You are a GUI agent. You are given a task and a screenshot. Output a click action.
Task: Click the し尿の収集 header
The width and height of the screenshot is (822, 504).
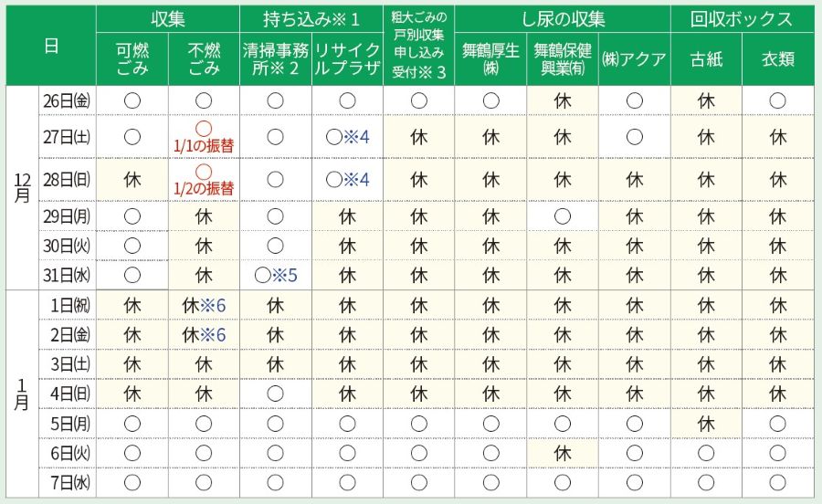[563, 19]
